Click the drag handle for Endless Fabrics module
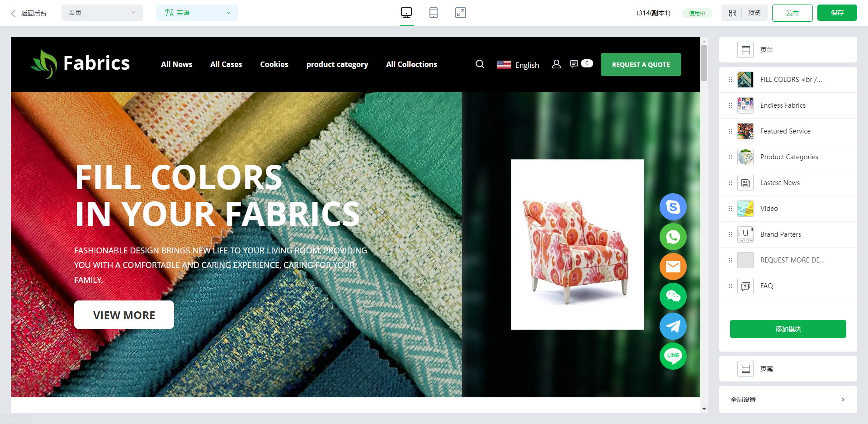The image size is (868, 424). tap(731, 105)
